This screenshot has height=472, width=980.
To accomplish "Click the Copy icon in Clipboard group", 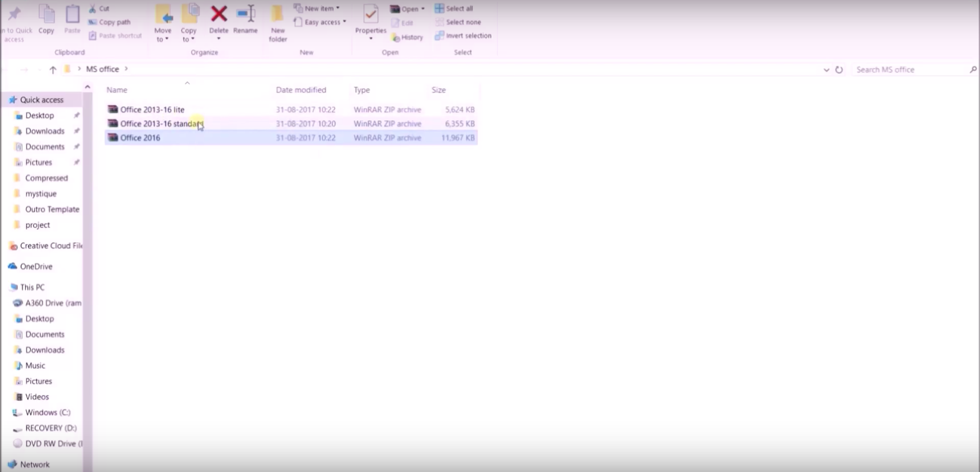I will pos(47,13).
